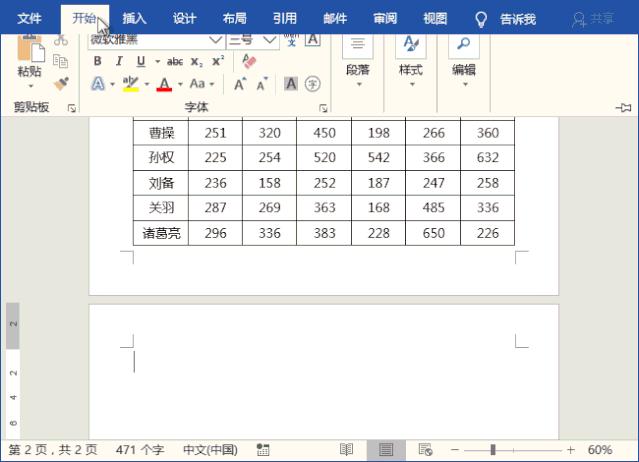Click the Text Effects outlined A icon
The width and height of the screenshot is (639, 462).
click(98, 84)
